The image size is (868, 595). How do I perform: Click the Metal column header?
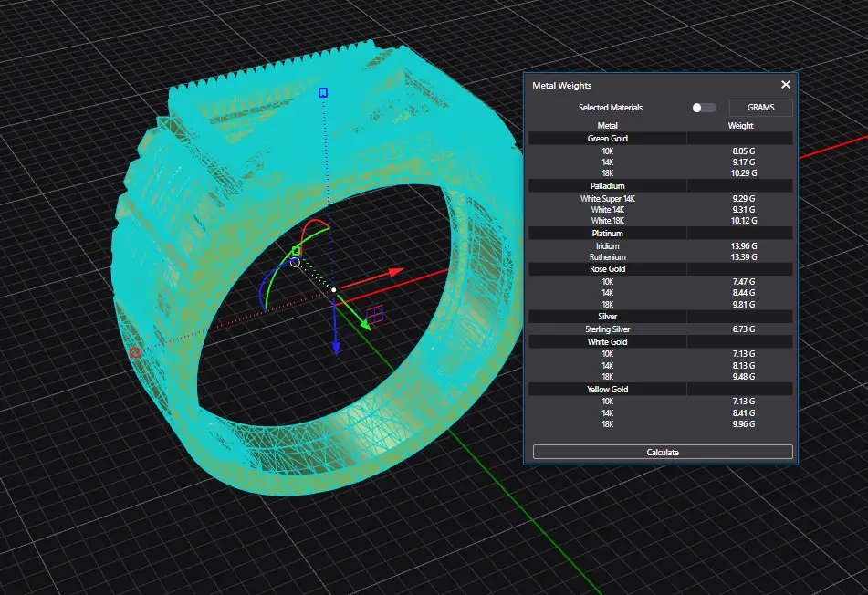click(x=607, y=125)
